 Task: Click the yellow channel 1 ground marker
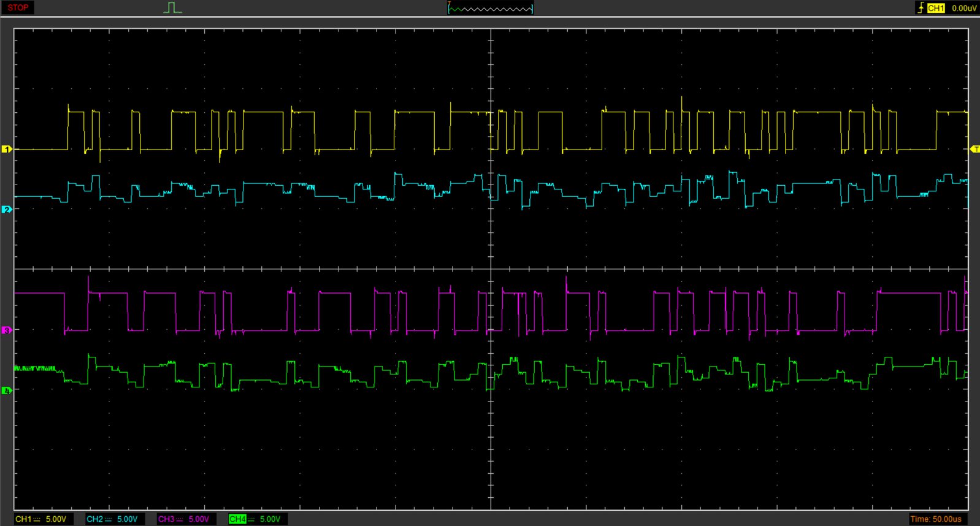click(7, 149)
